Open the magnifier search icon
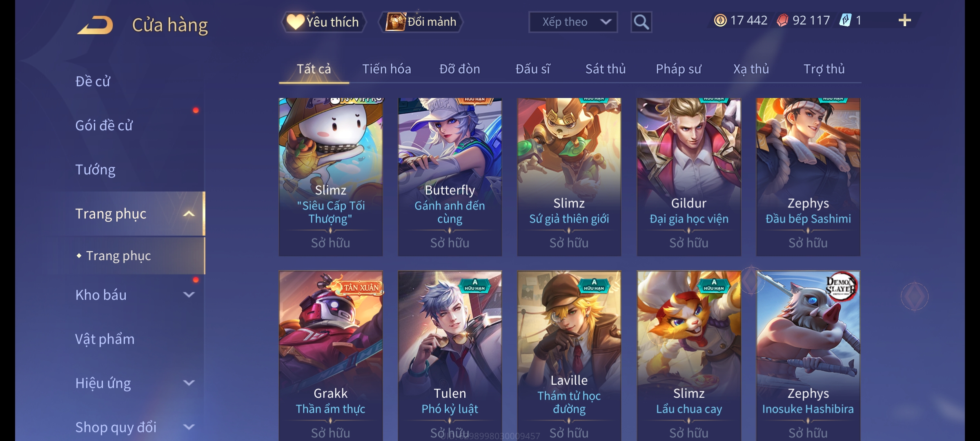Screen dimensions: 980x441 pos(641,22)
